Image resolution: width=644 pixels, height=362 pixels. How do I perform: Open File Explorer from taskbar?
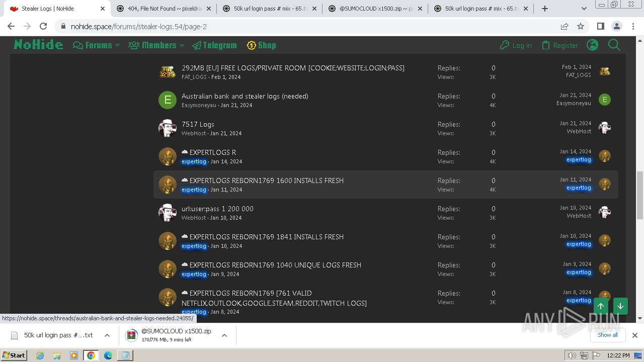point(57,355)
